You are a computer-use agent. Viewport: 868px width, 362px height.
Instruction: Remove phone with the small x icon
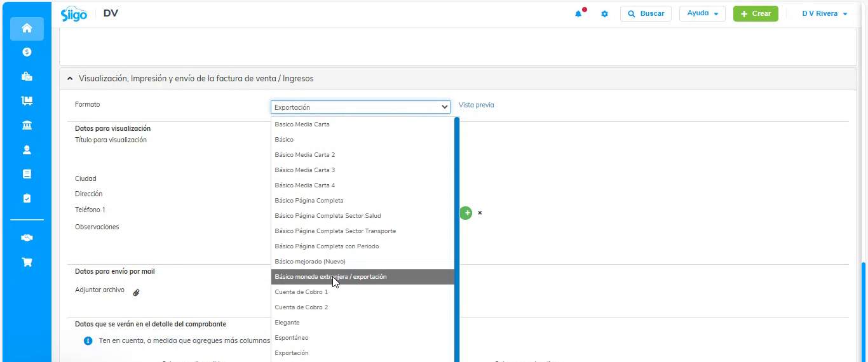tap(480, 213)
